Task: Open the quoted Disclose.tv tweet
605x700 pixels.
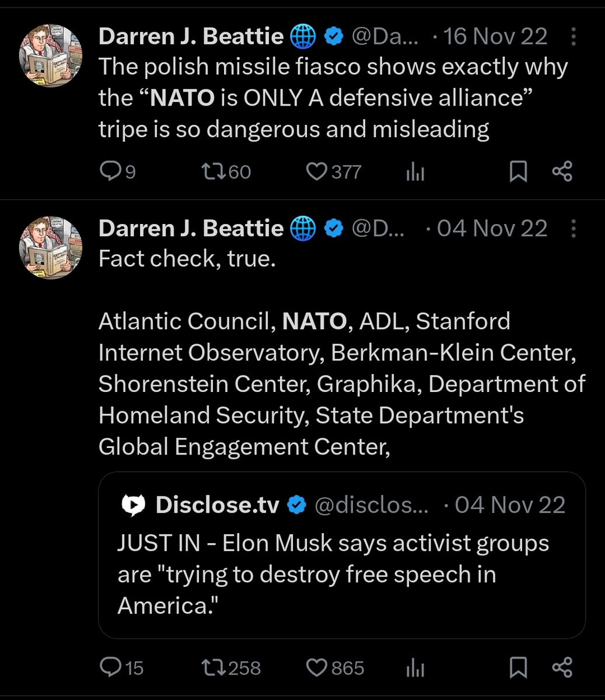Action: 341,575
